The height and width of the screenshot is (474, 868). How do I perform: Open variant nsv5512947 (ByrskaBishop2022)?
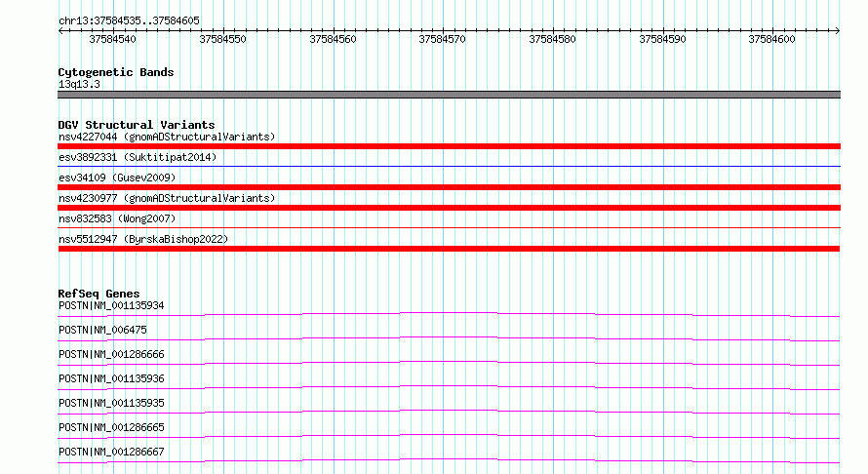pos(143,239)
